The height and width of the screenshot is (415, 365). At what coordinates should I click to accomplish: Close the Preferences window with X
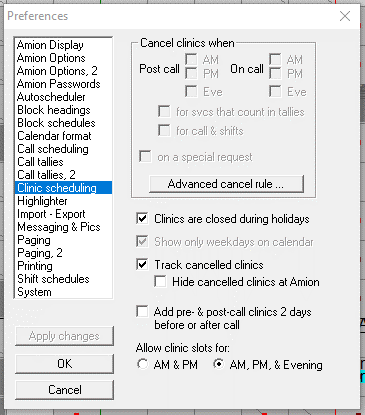[x=345, y=16]
